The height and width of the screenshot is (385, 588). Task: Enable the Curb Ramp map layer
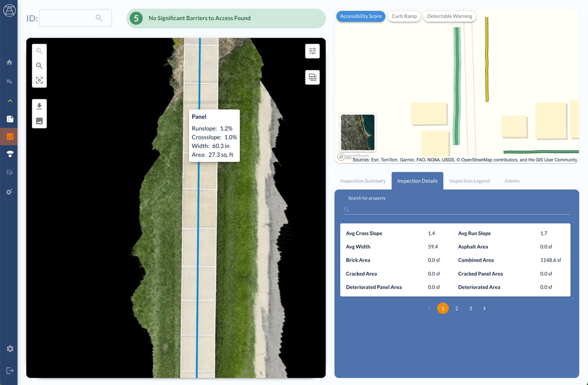404,16
